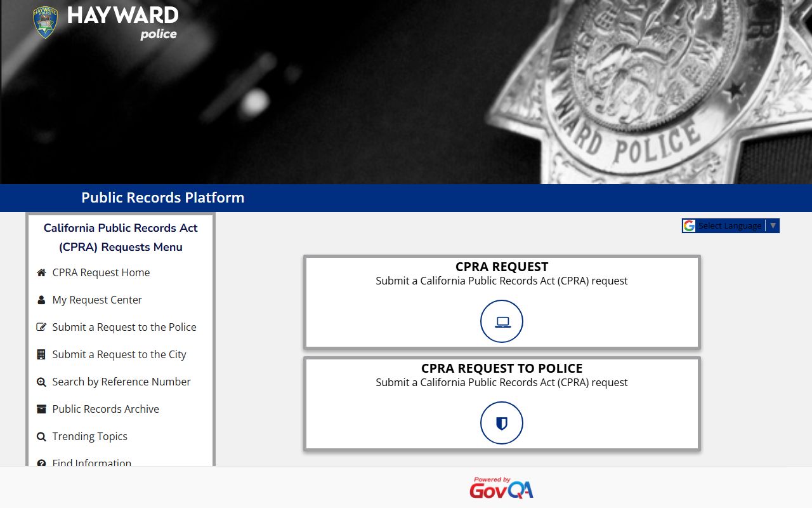This screenshot has height=508, width=812.
Task: Open the Find Information link
Action: 91,463
